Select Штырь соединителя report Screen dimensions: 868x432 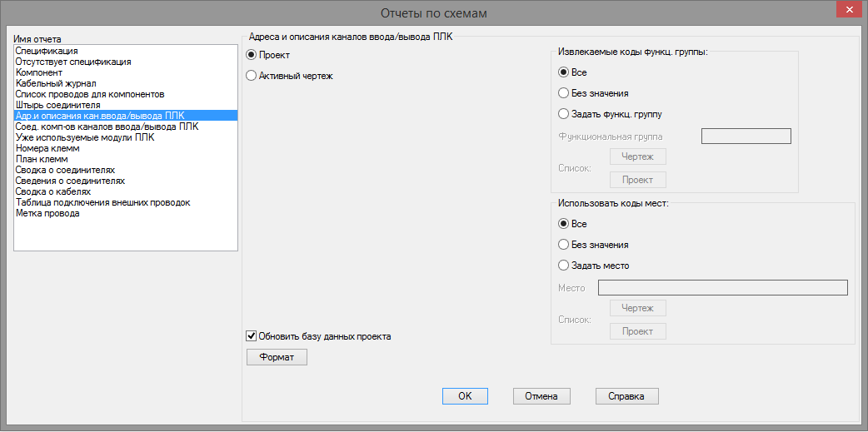[x=126, y=105]
